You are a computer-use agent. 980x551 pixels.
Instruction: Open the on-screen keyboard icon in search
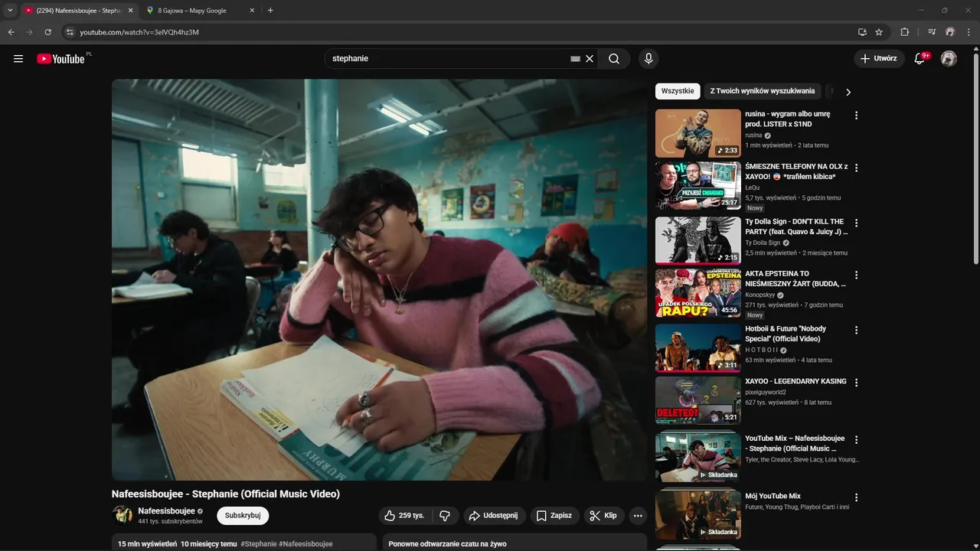pos(575,59)
